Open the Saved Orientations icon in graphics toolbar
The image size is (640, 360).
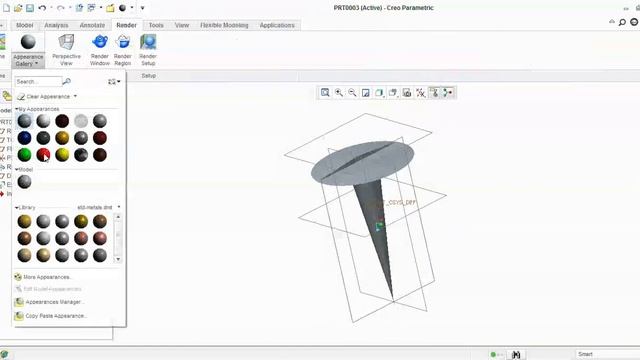click(x=393, y=93)
